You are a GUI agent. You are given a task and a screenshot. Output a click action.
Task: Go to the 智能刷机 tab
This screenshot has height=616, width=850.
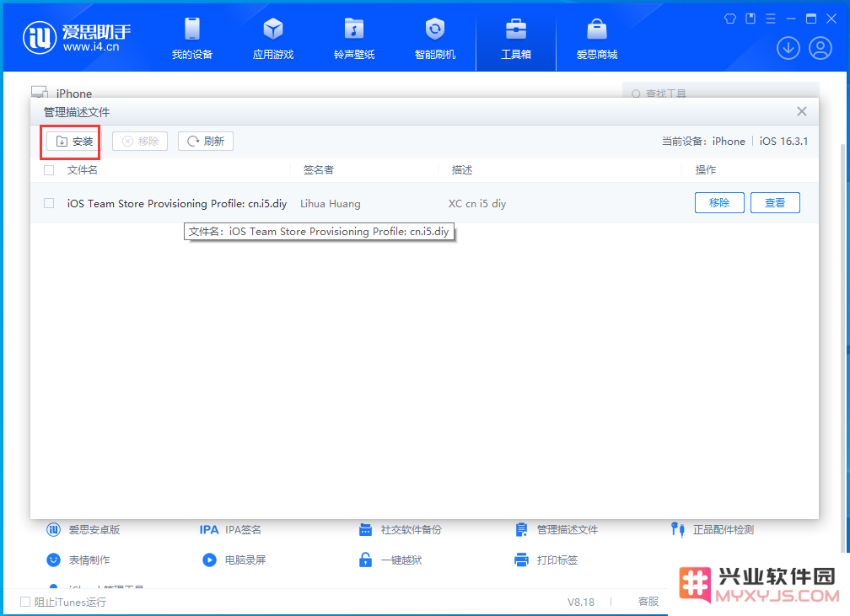pyautogui.click(x=435, y=38)
